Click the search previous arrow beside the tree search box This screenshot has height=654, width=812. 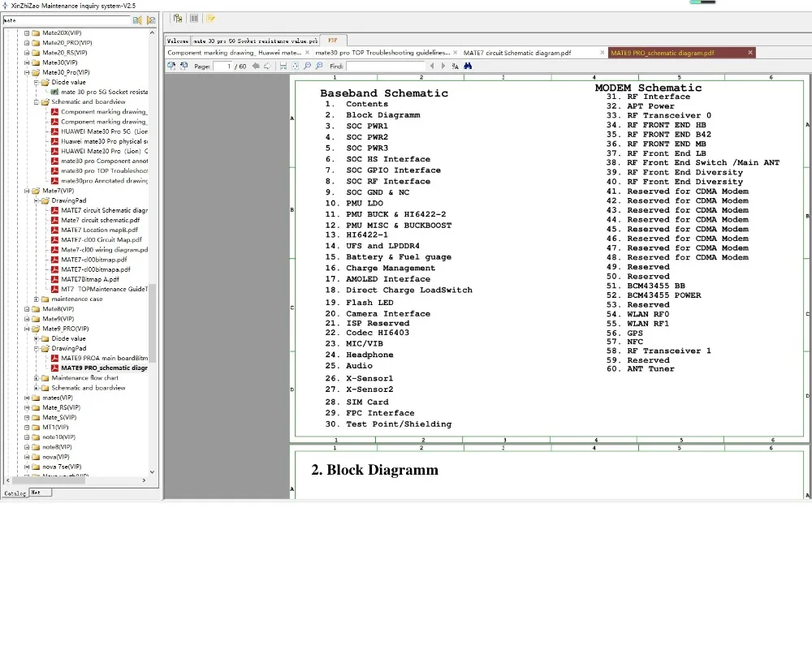[x=137, y=20]
